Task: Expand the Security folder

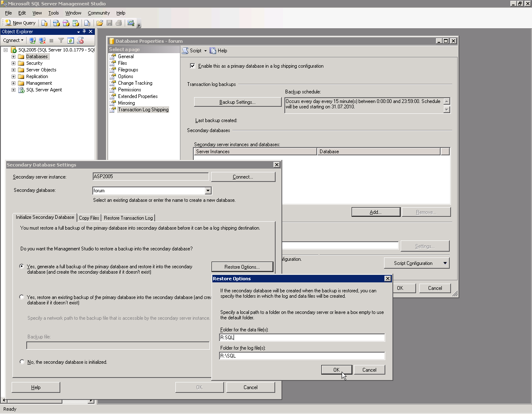Action: click(13, 63)
